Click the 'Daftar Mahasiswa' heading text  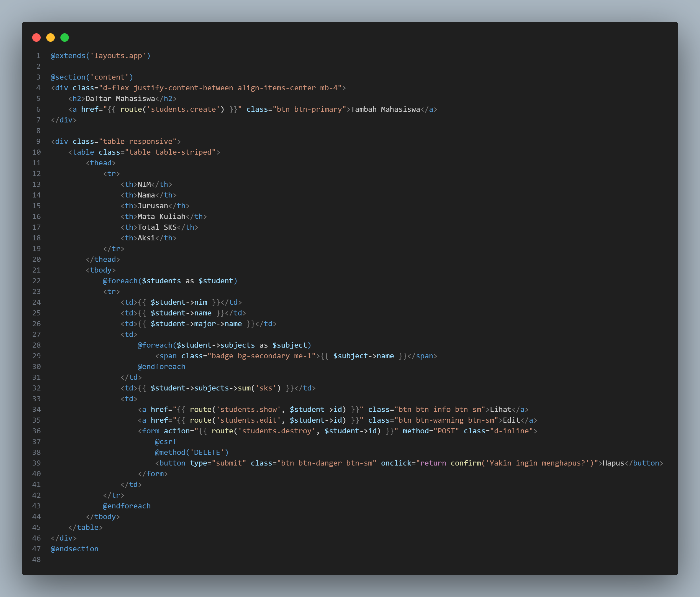tap(120, 98)
